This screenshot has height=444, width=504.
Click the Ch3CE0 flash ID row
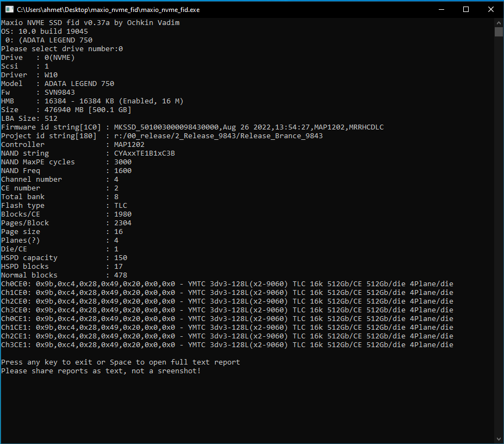(227, 309)
